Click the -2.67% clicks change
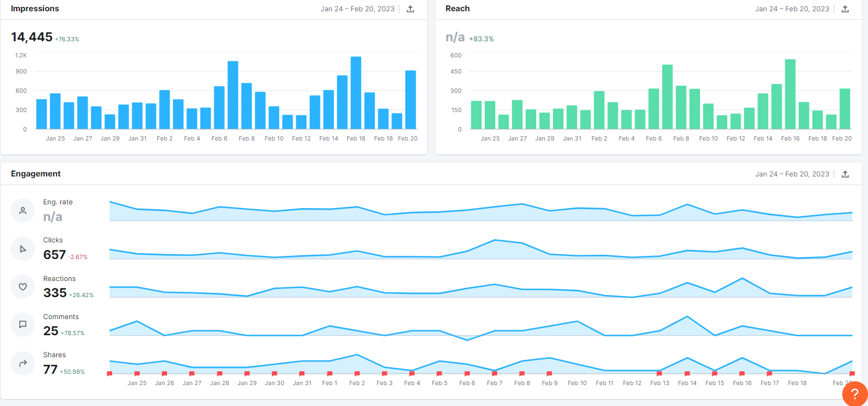 coord(78,257)
